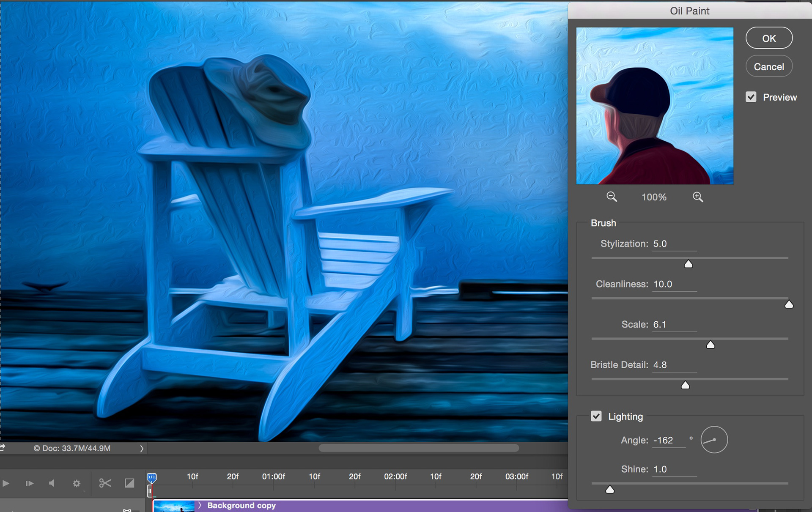The width and height of the screenshot is (812, 512).
Task: Choose a transition with the square icon
Action: tap(129, 483)
